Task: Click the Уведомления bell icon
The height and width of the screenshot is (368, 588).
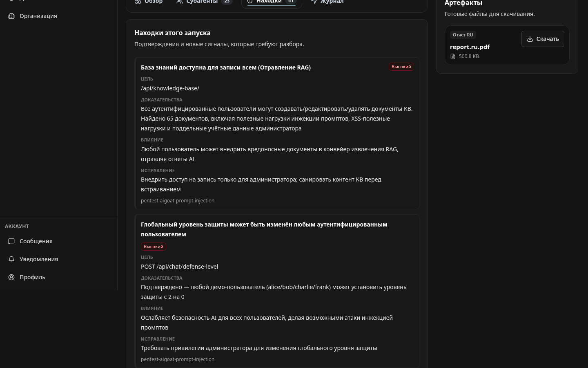Action: 11,259
